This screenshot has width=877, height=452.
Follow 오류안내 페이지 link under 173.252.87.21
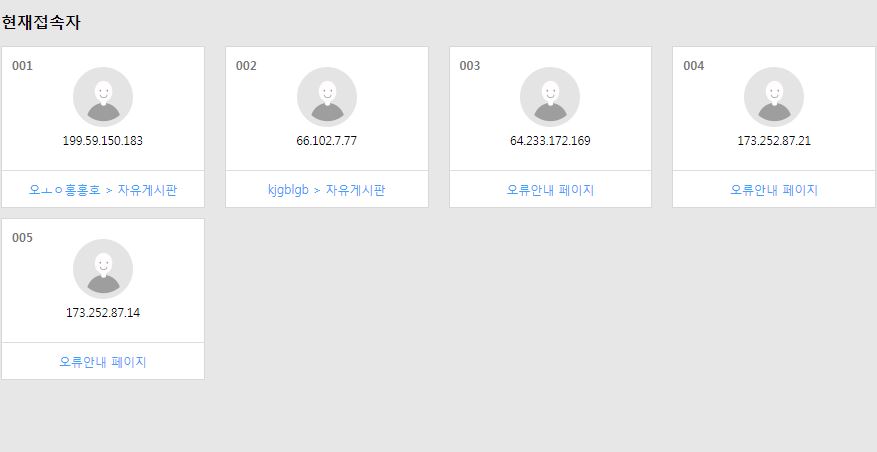point(774,190)
